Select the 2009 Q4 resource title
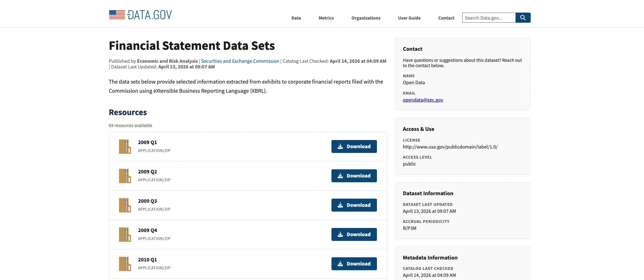644x280 pixels. (x=147, y=230)
